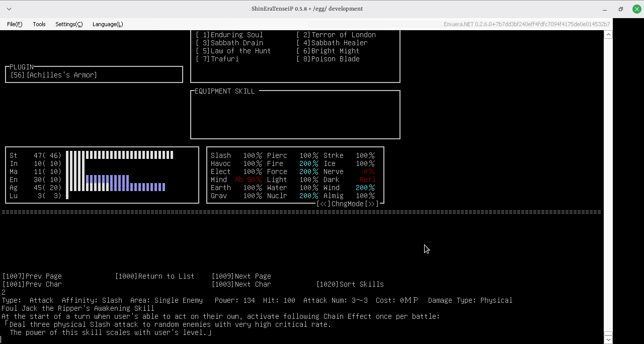Click the scrollbar down arrow
The image size is (644, 344).
608,339
